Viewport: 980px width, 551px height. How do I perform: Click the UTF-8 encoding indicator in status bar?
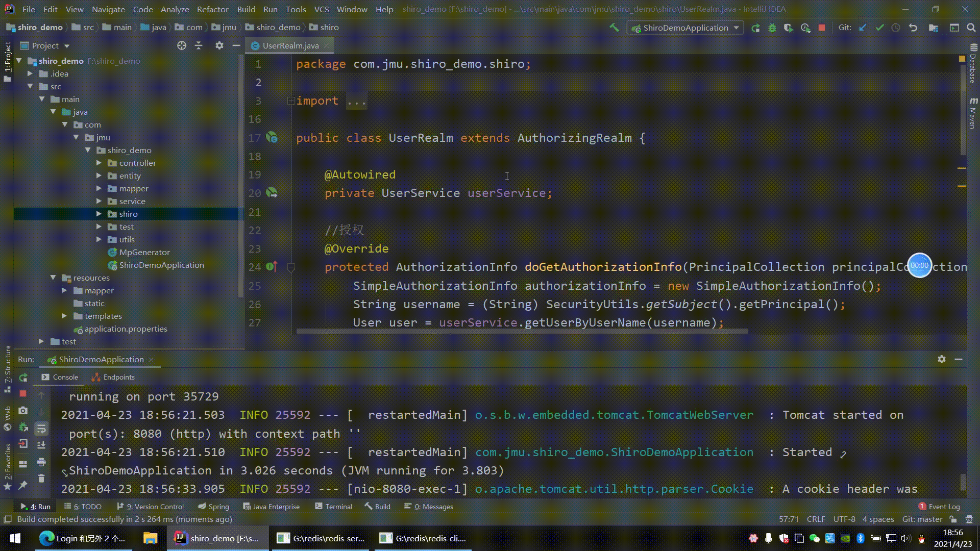coord(847,519)
